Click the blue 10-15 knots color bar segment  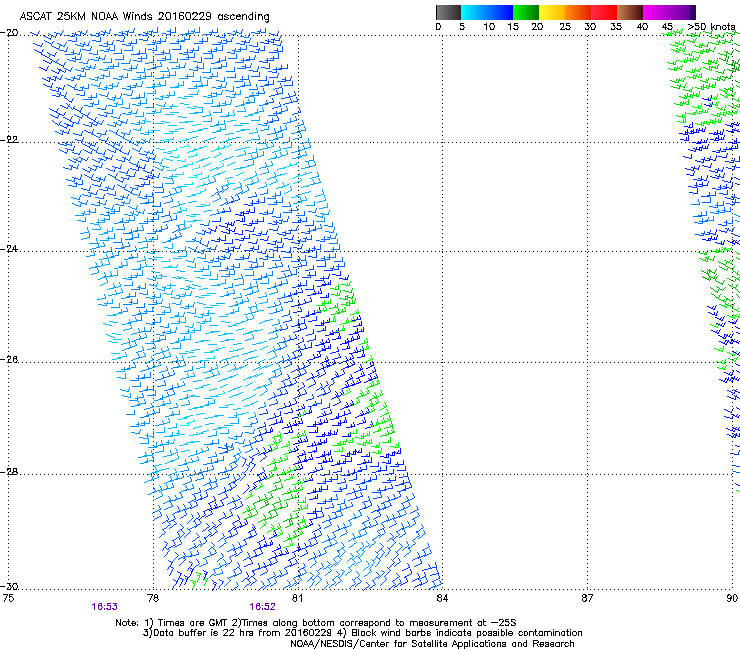click(500, 12)
